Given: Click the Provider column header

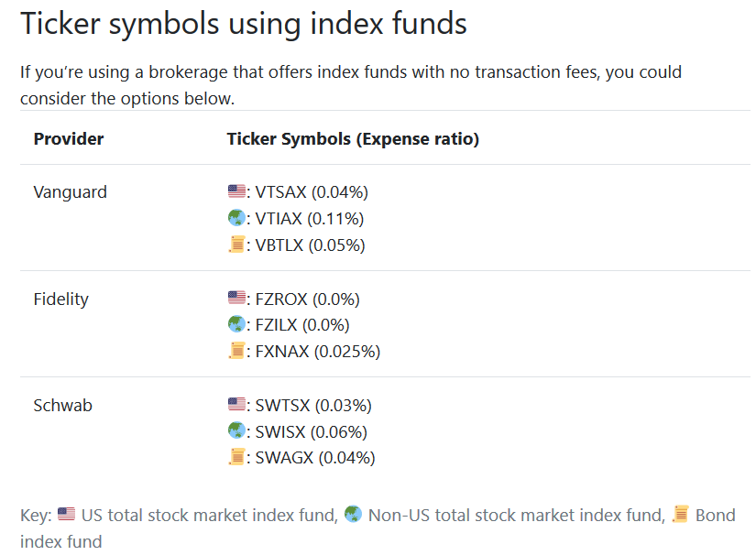Looking at the screenshot, I should [69, 139].
